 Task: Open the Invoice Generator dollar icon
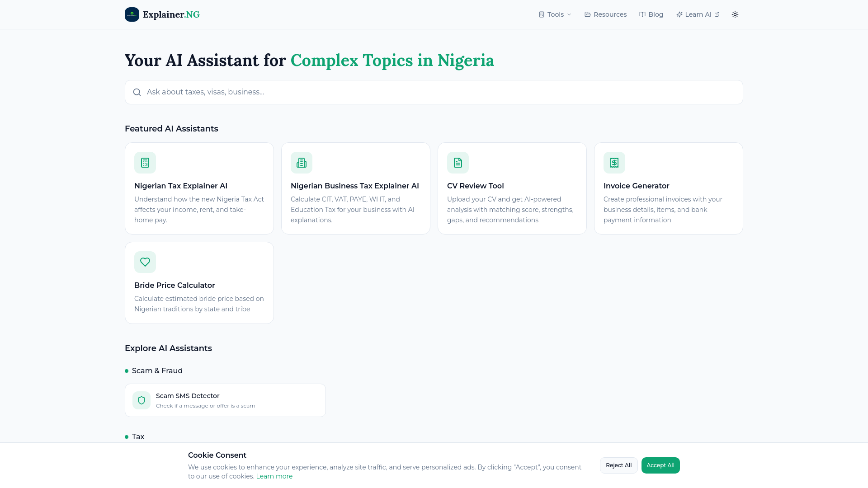pyautogui.click(x=614, y=162)
